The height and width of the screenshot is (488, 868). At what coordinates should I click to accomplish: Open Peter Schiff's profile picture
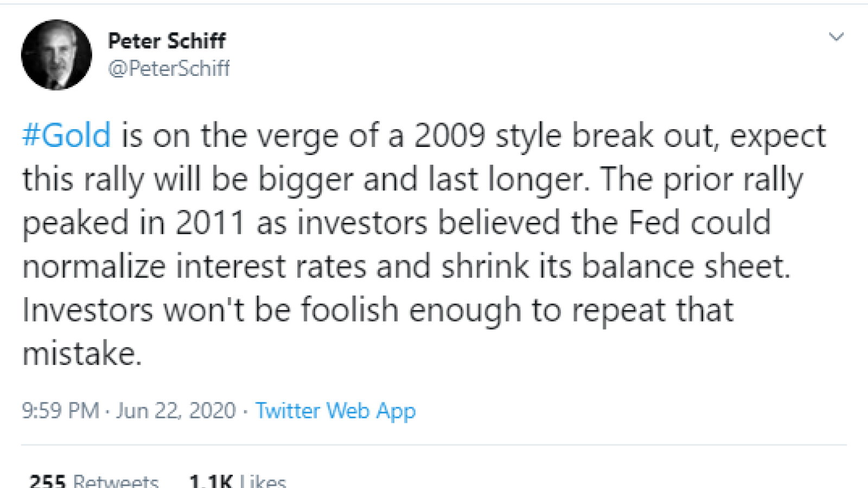click(x=56, y=54)
